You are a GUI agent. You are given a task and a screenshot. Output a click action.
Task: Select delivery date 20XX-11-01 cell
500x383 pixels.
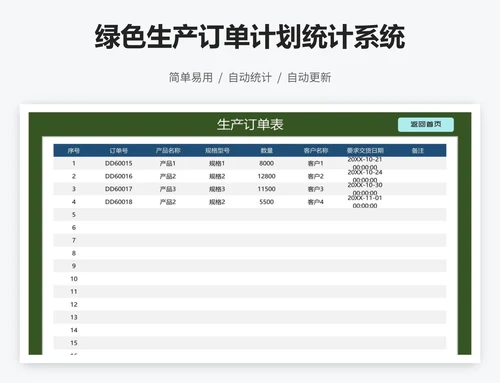tap(365, 202)
